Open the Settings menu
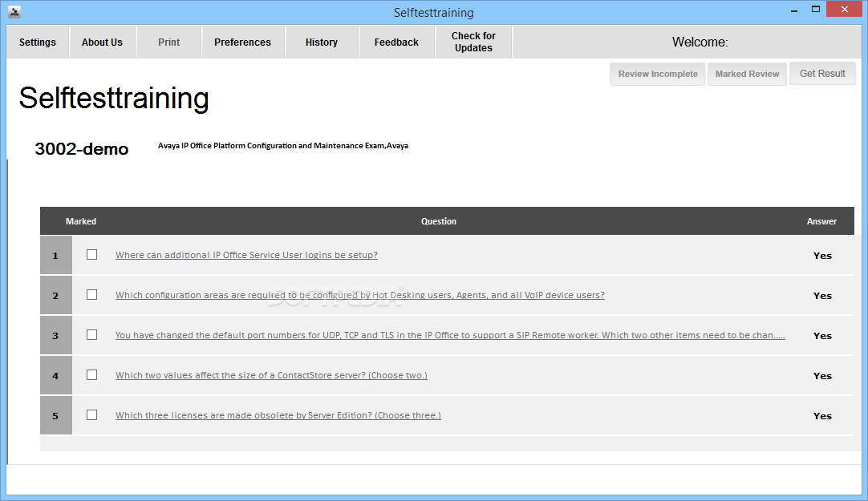868x501 pixels. point(38,42)
